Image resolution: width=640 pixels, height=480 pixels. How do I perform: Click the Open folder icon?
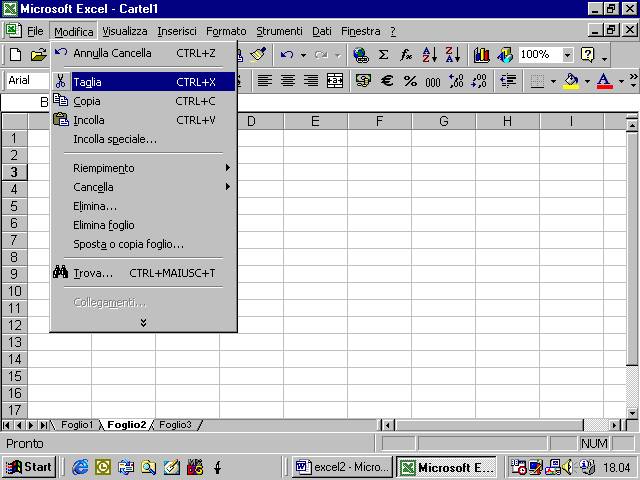point(38,54)
